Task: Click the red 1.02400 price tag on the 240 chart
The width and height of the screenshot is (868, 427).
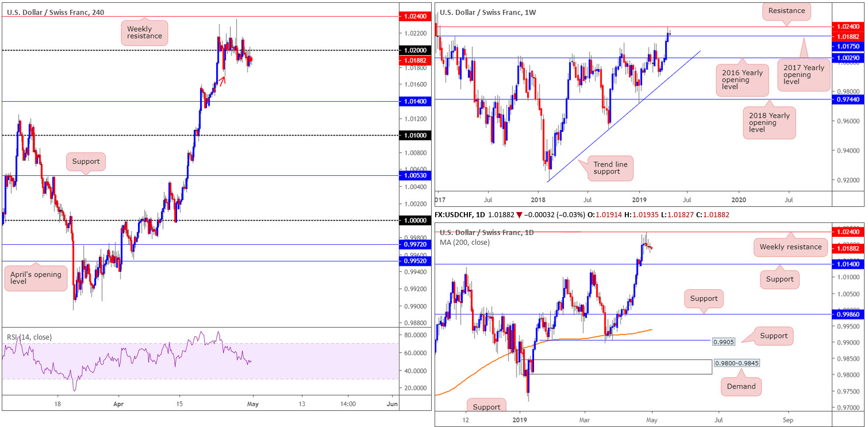Action: tap(414, 17)
